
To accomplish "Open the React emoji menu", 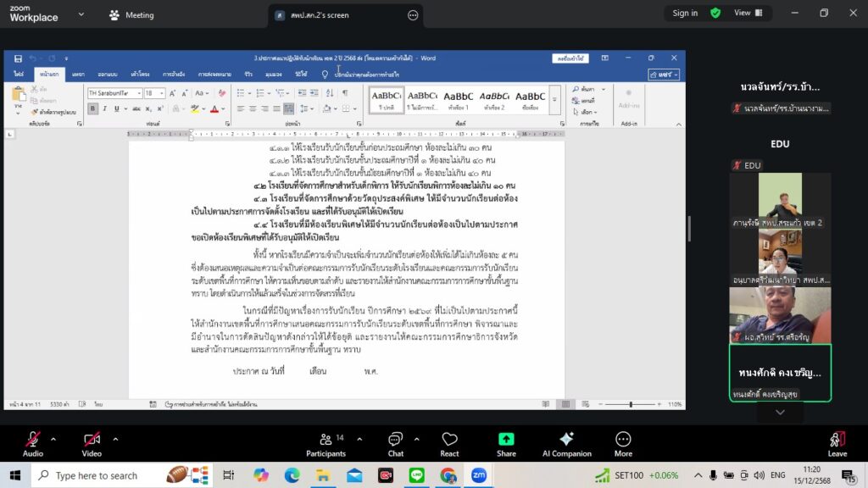I will 449,443.
